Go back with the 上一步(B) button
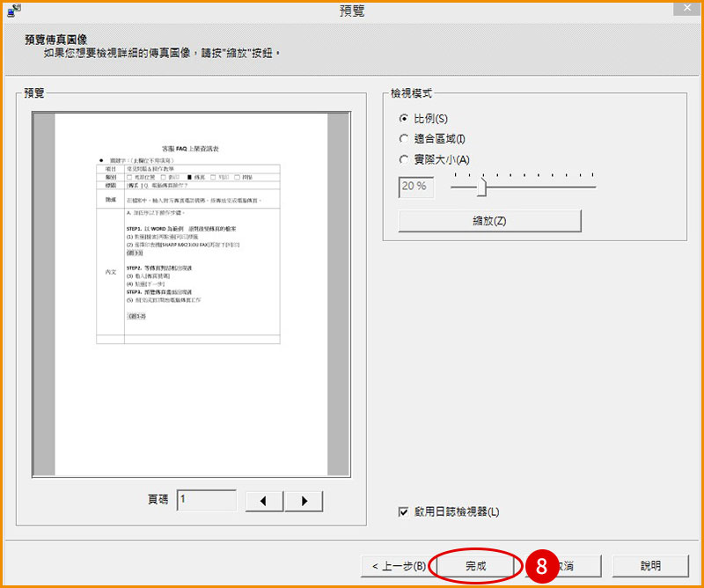 point(399,566)
